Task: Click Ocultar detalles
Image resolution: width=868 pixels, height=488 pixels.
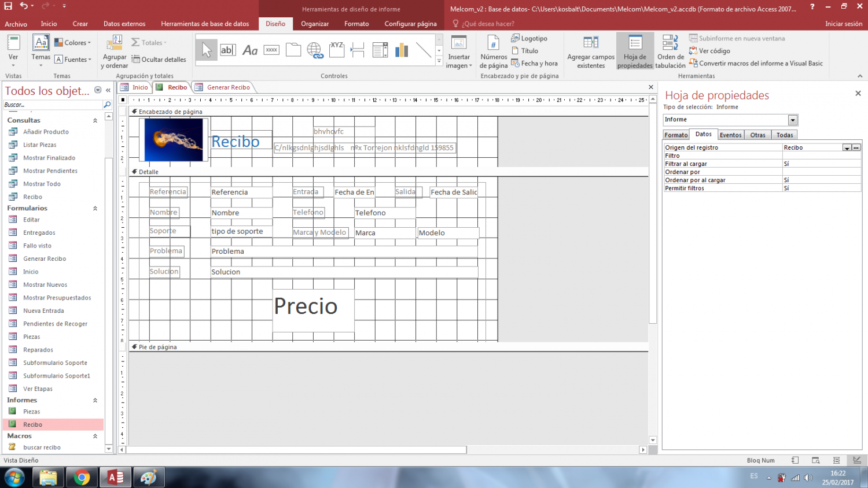Action: tap(159, 60)
